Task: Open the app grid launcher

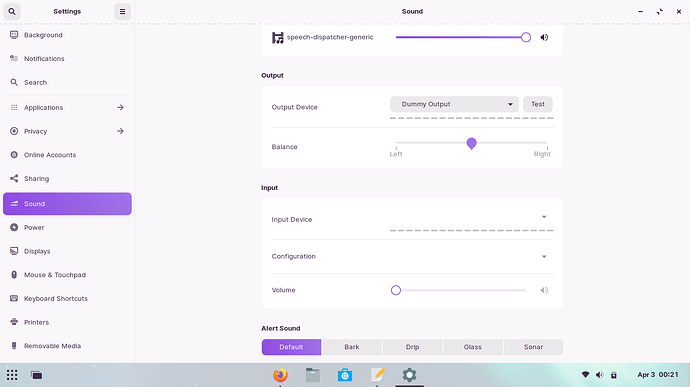Action: (x=12, y=375)
